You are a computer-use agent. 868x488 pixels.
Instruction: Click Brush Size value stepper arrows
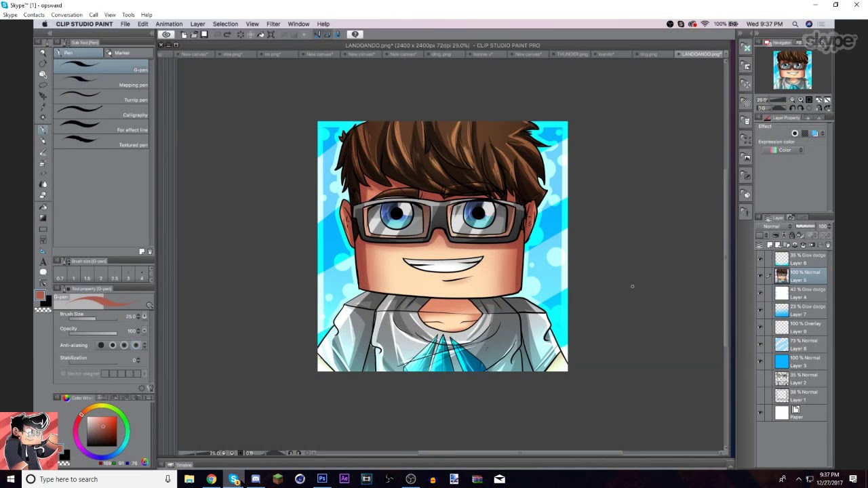pos(138,317)
